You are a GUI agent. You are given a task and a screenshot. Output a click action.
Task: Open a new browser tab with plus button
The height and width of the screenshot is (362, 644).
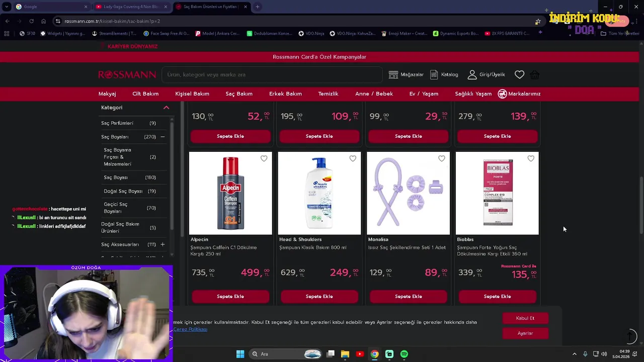click(x=257, y=7)
